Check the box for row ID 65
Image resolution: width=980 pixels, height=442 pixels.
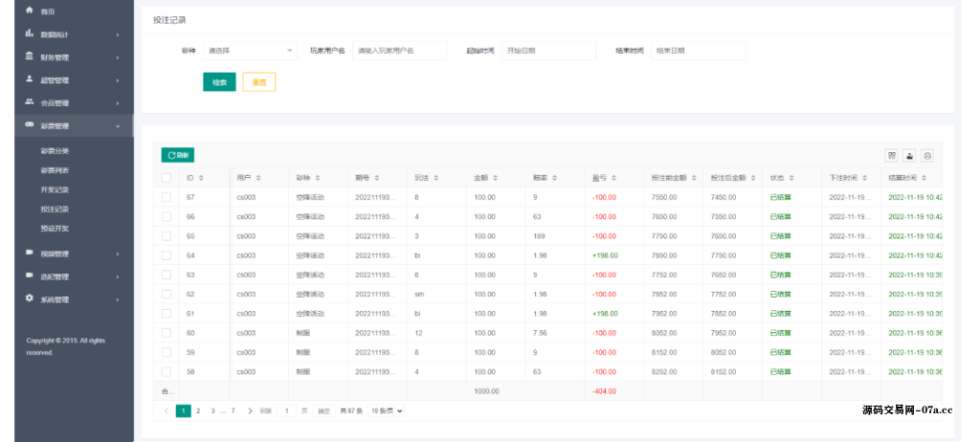coord(167,236)
